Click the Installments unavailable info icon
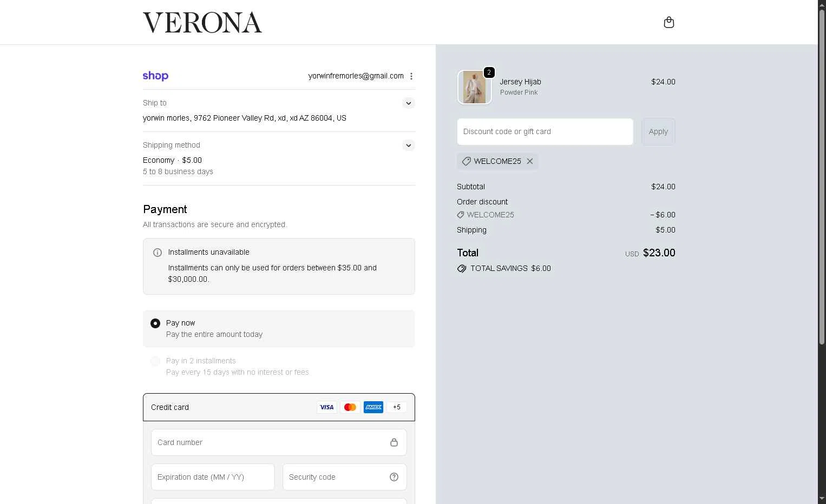Image resolution: width=826 pixels, height=504 pixels. tap(158, 253)
